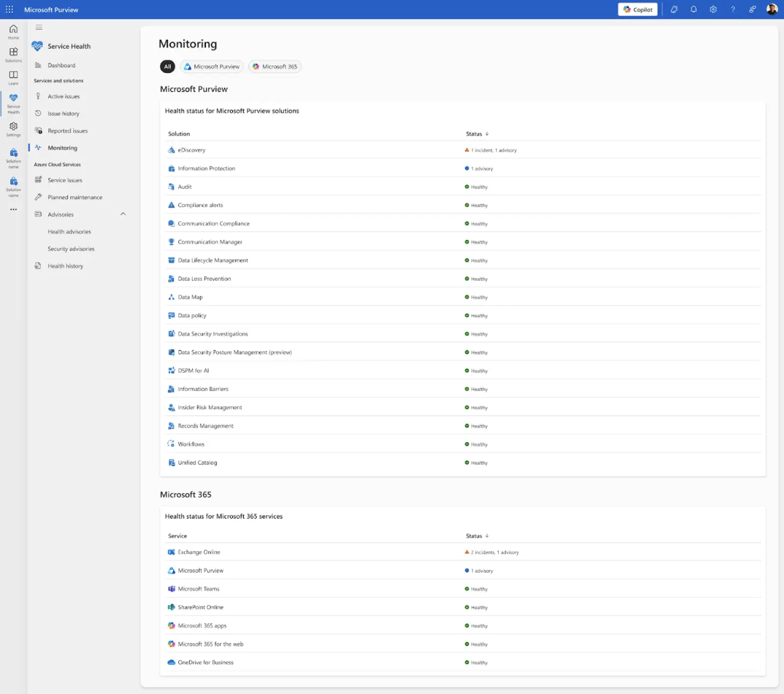This screenshot has width=784, height=694.
Task: Open Data Lifecycle Management row
Action: pyautogui.click(x=463, y=260)
